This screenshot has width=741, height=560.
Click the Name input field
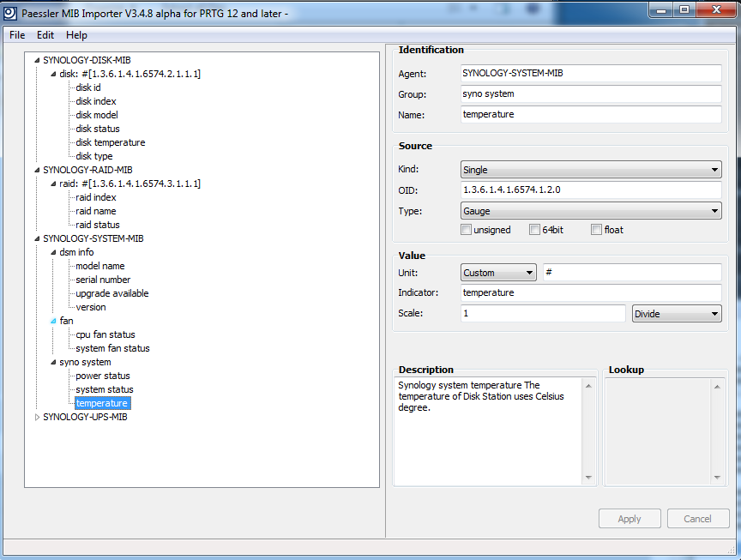point(591,114)
